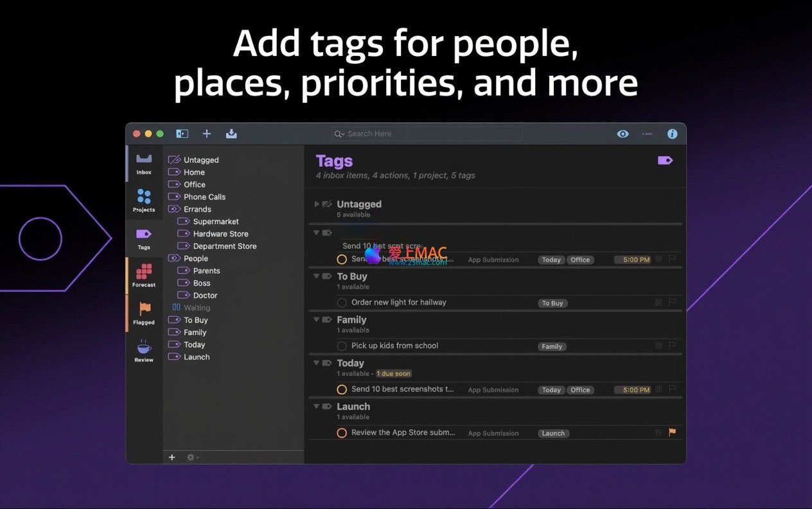Toggle the orange flag on Launch task
The width and height of the screenshot is (812, 509).
[x=672, y=433]
